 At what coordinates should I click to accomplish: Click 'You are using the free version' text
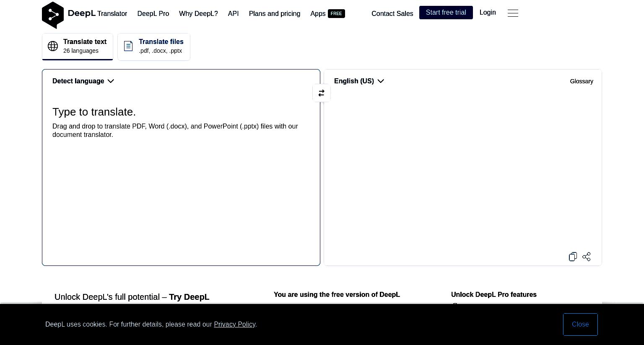pos(337,295)
